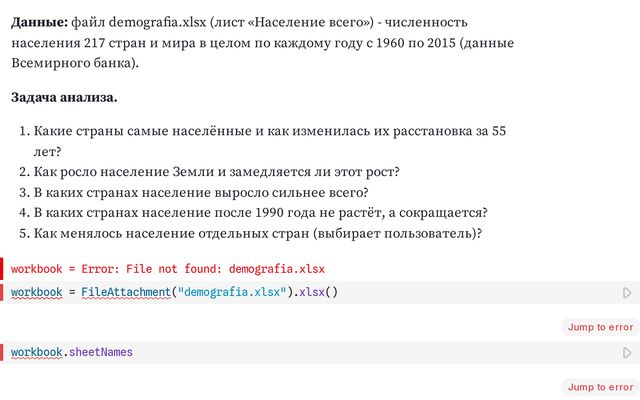Select the red File not found error output

pos(168,269)
